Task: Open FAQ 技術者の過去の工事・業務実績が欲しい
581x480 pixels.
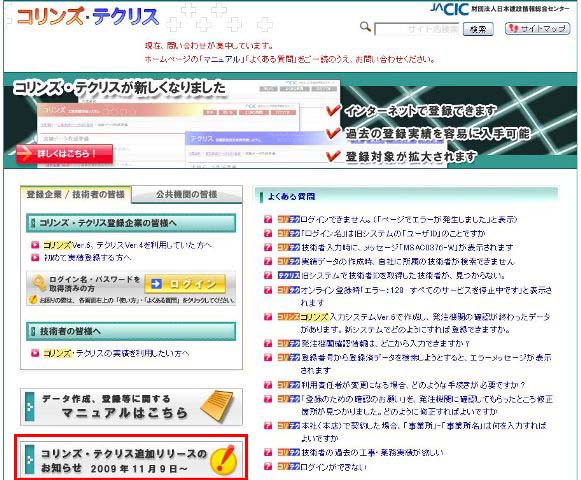Action: [372, 453]
